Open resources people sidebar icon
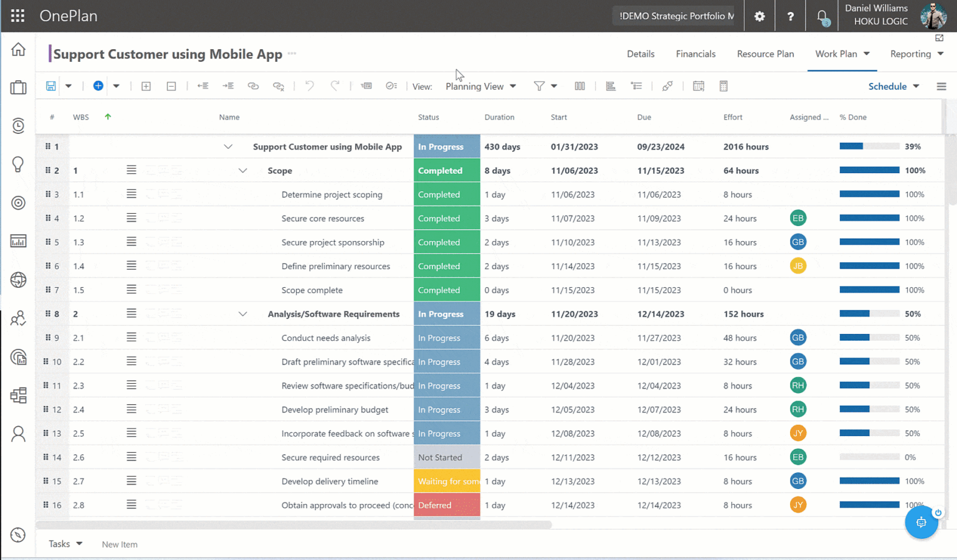957x560 pixels. (x=18, y=318)
